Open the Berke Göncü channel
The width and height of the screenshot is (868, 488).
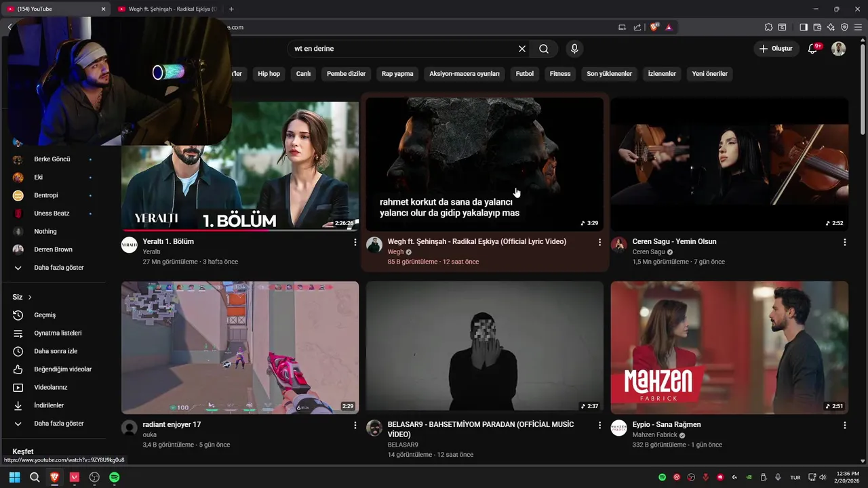(x=53, y=159)
